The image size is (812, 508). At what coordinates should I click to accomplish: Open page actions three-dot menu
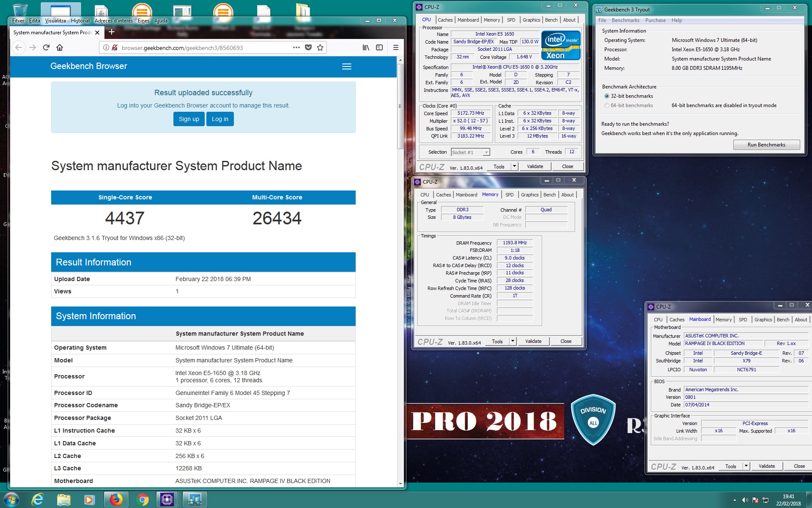(x=296, y=47)
